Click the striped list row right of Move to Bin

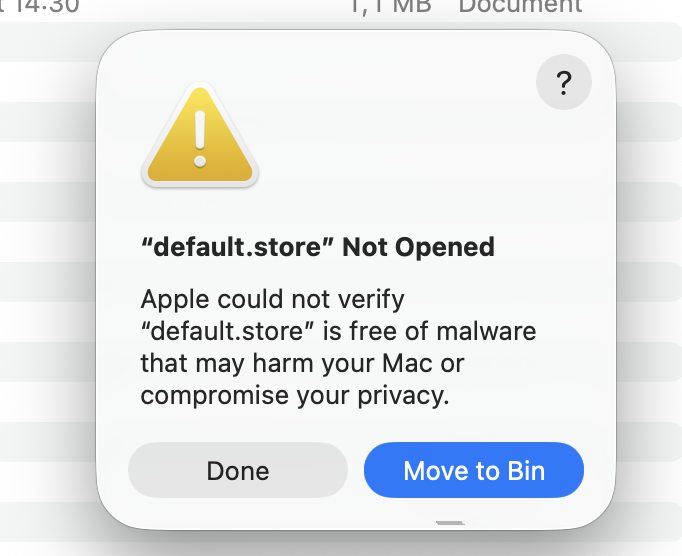650,470
